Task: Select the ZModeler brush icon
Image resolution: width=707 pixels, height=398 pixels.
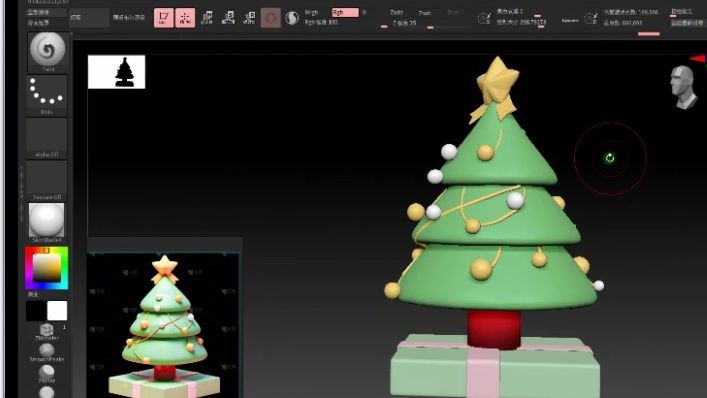Action: 47,331
